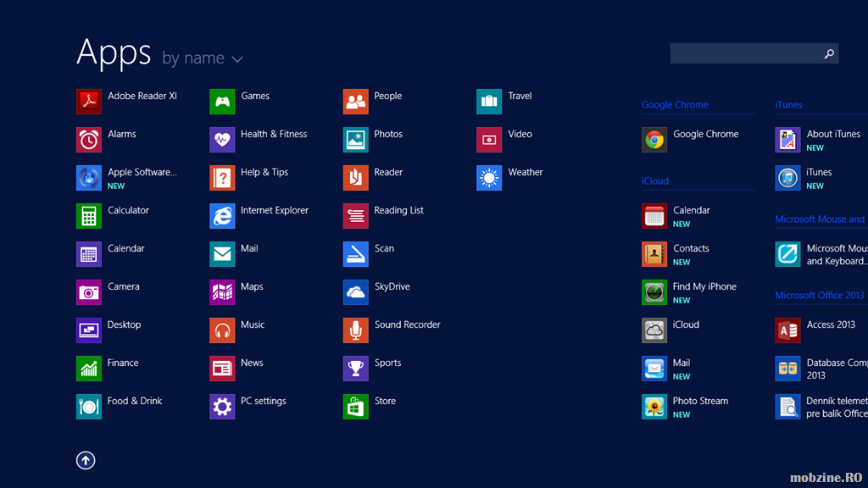868x488 pixels.
Task: Open Reading List app
Action: point(383,216)
